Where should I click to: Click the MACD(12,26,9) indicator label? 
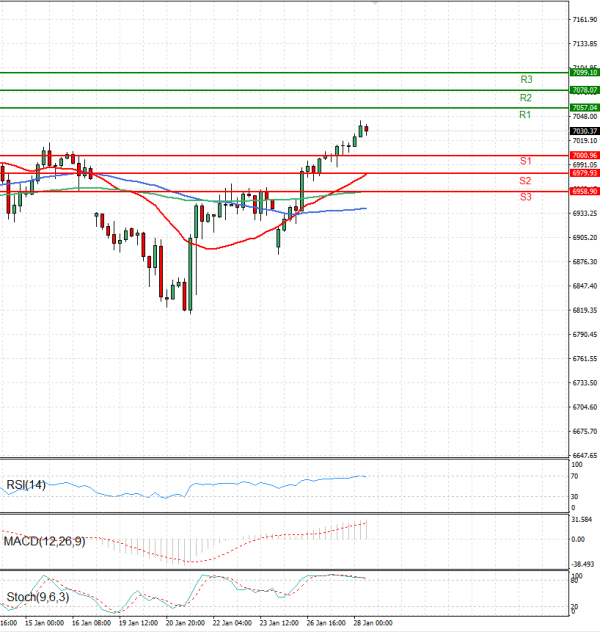click(43, 541)
